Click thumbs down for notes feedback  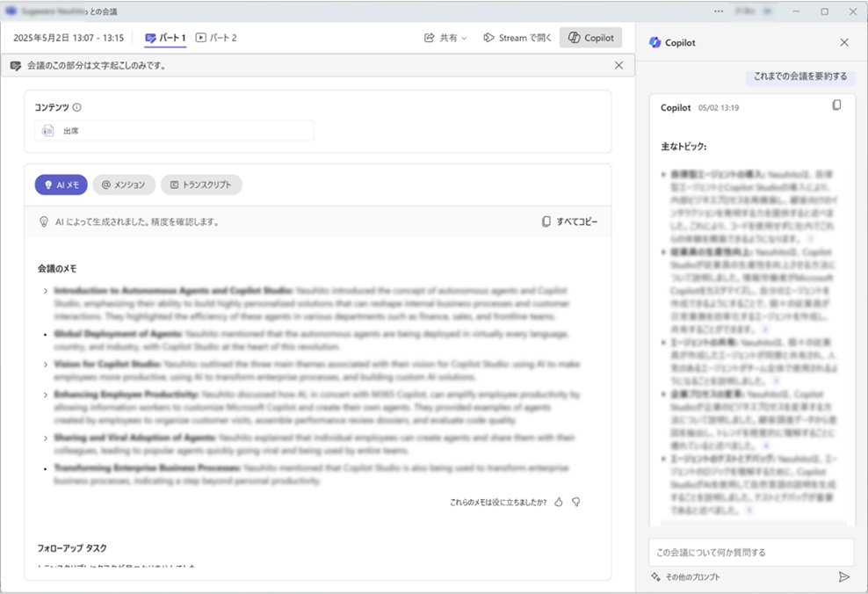[576, 502]
